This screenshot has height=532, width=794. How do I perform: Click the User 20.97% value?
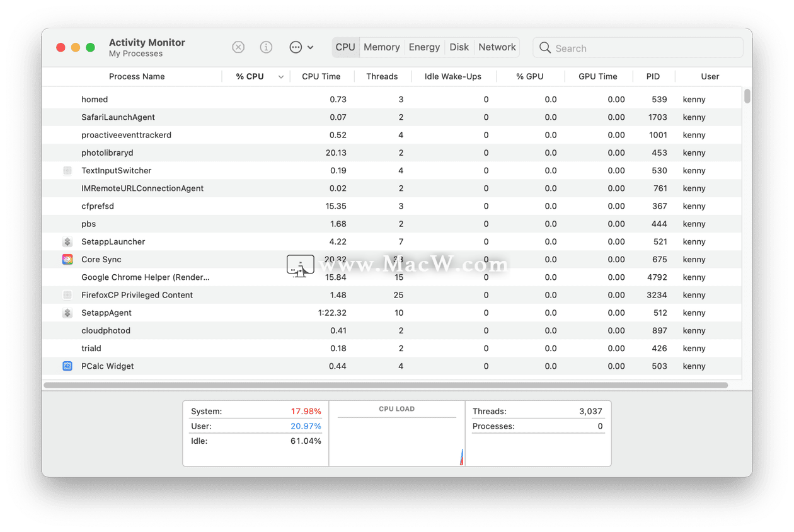(x=306, y=427)
